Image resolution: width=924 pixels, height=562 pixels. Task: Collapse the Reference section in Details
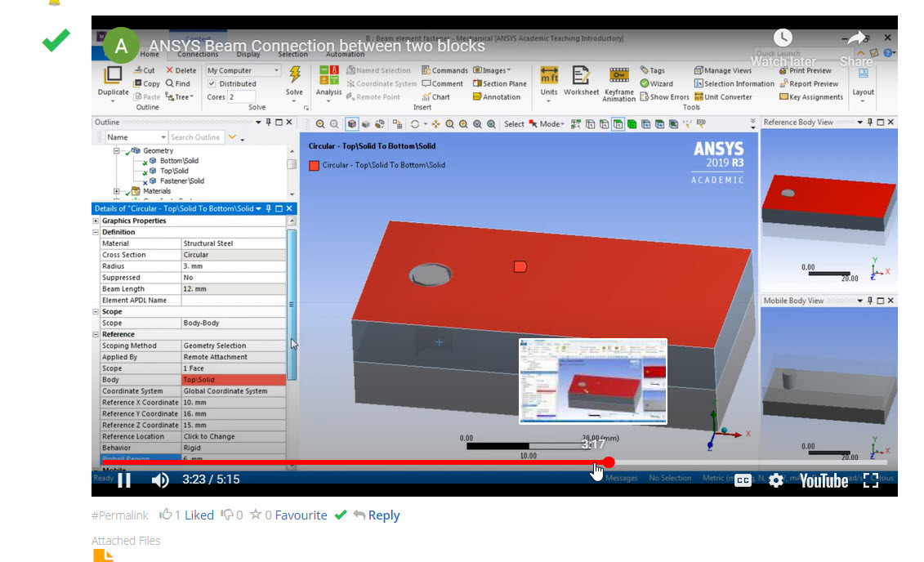pyautogui.click(x=96, y=334)
